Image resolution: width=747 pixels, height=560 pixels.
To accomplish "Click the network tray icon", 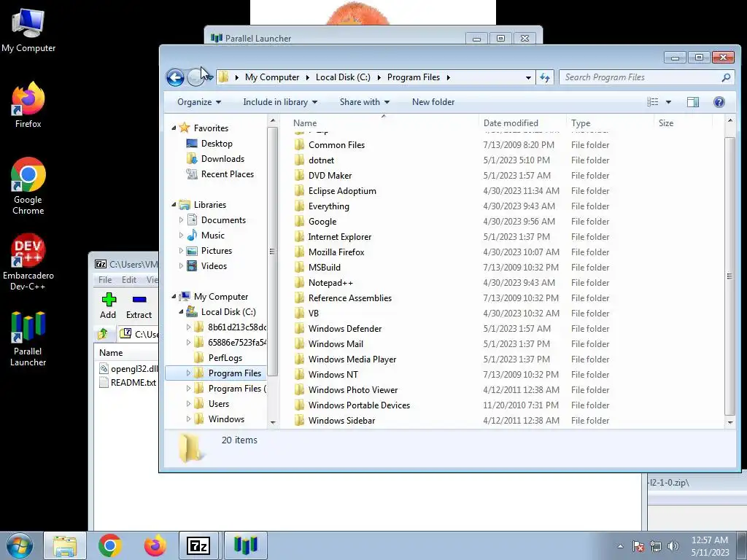I will [x=656, y=546].
